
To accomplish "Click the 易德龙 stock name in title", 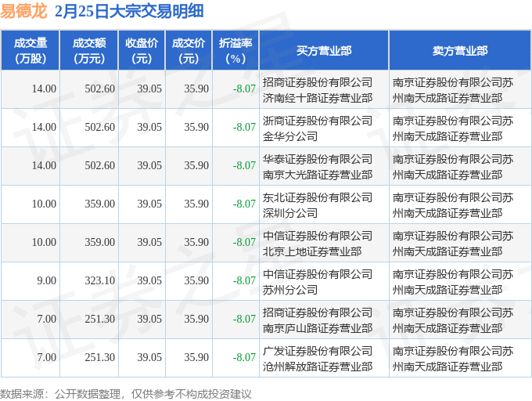I will click(x=23, y=11).
